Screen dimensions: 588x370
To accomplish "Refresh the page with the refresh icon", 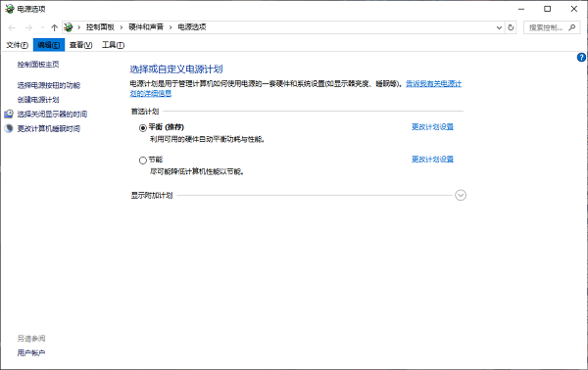I will pos(511,27).
